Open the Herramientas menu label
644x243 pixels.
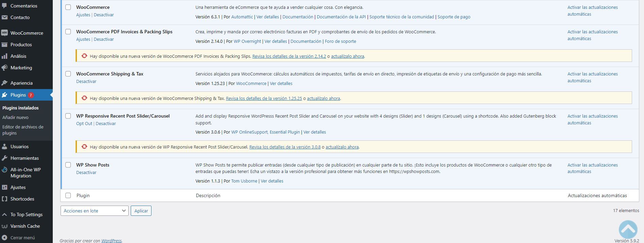[x=25, y=158]
